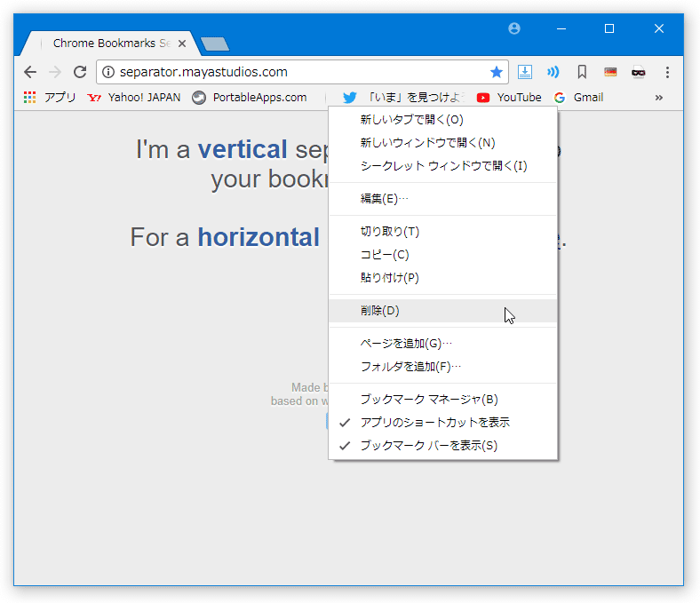The image size is (700, 603).
Task: Choose 新しいタブで開く(O)
Action: (x=443, y=120)
